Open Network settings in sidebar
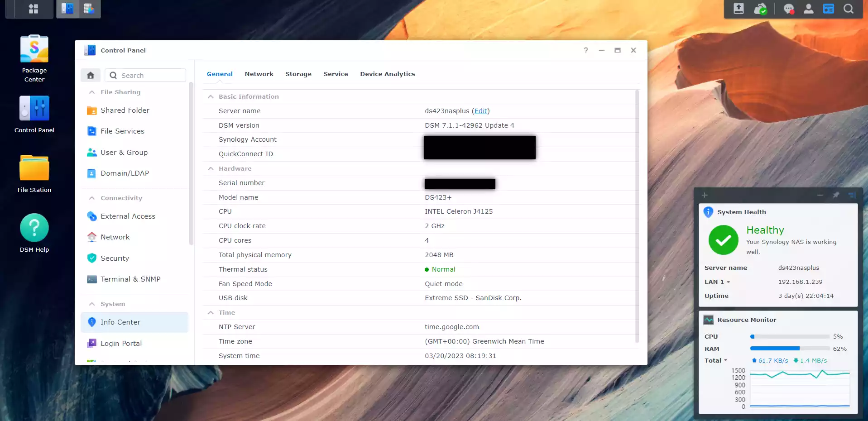This screenshot has height=421, width=868. (x=134, y=237)
